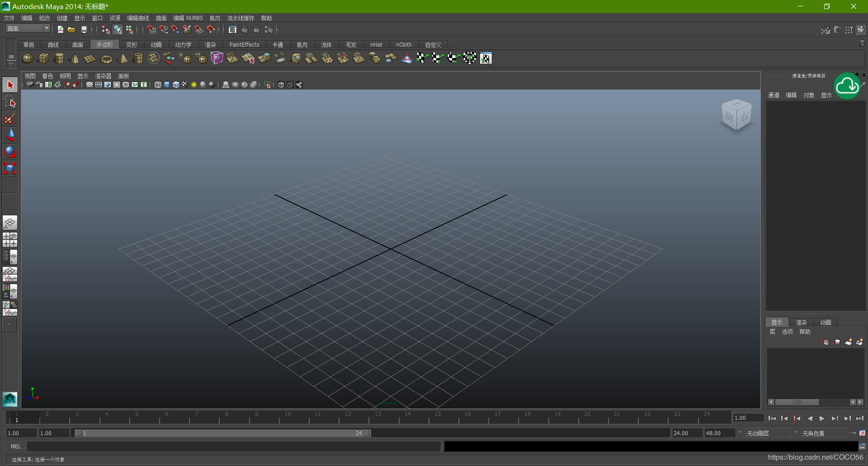Screen dimensions: 868x466
Task: Open the 文件 menu
Action: pos(9,18)
